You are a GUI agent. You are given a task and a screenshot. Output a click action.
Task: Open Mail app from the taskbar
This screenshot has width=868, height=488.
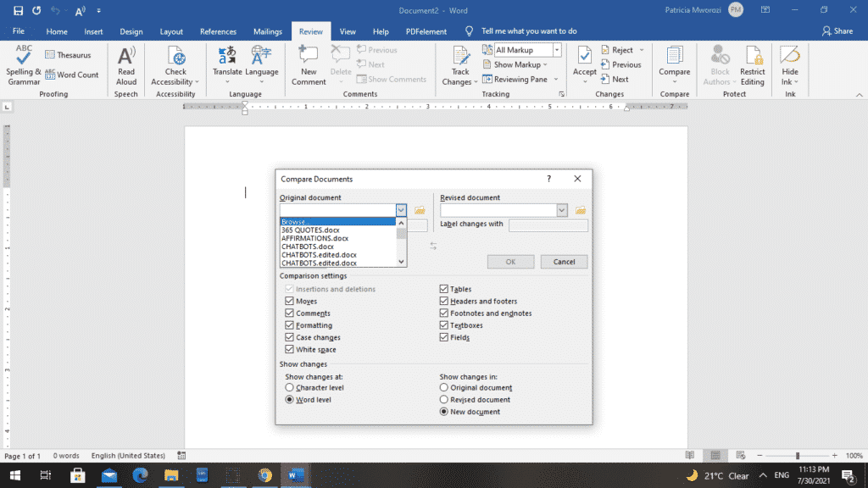click(x=109, y=475)
